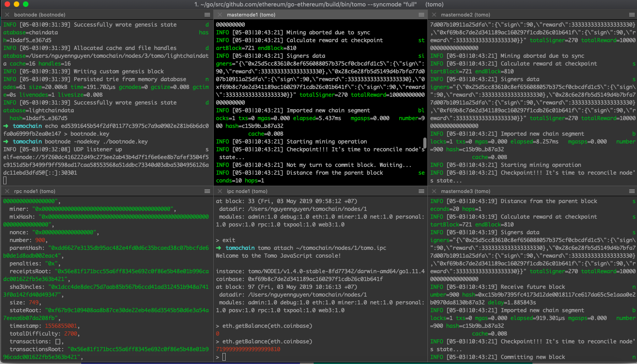
Task: Click 'size: 749' value in rpc node1
Action: pos(27,303)
